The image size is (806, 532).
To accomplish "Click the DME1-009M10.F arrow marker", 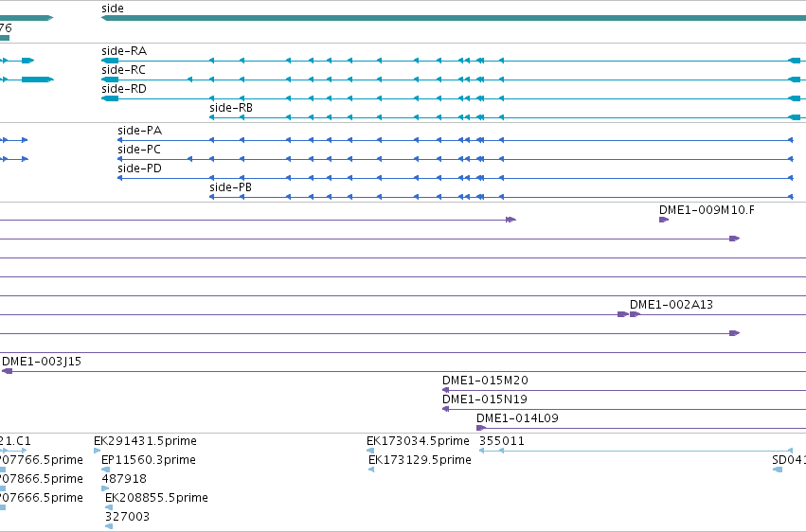I will (664, 220).
